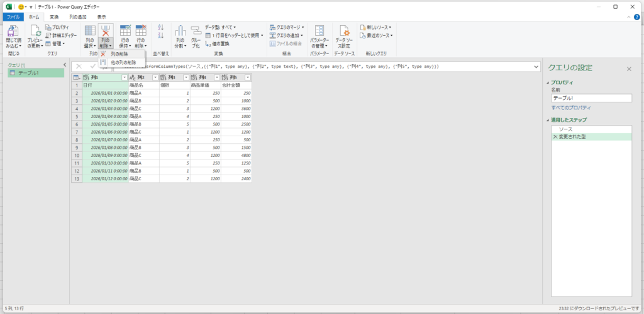Switch to the 列の追加 ribbon tab

[x=79, y=17]
